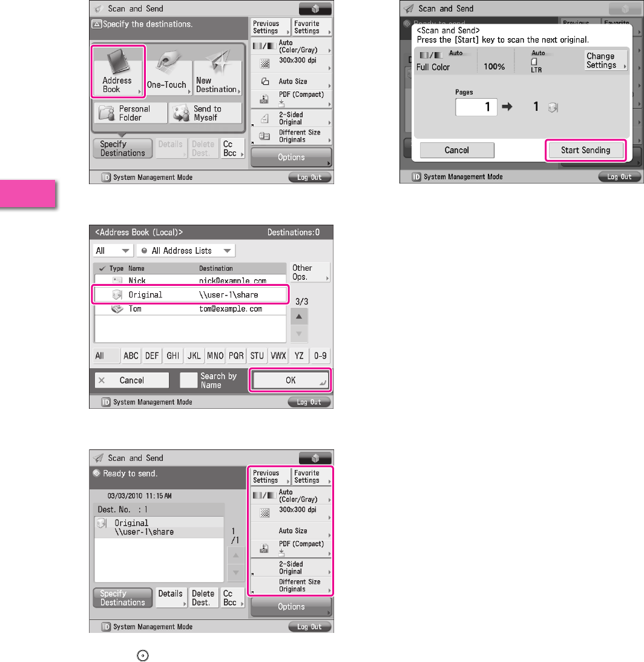
Task: Click Delete Dest. in Ready to send screen
Action: pos(203,598)
